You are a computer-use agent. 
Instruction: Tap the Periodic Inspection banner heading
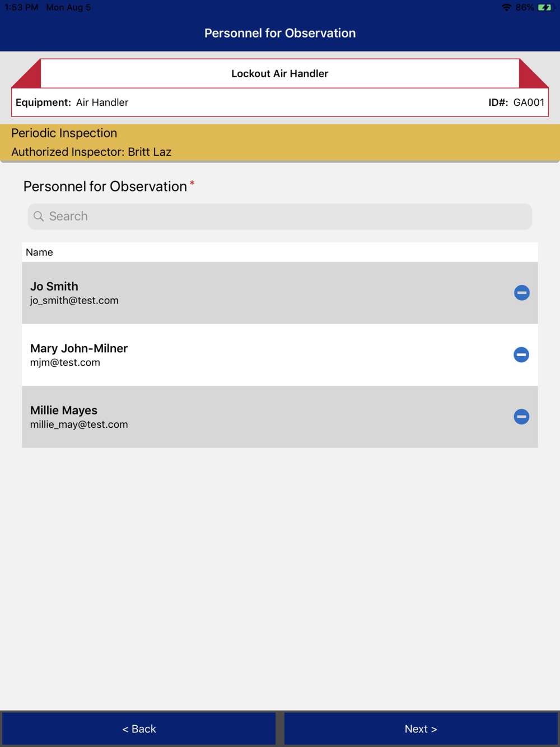click(64, 133)
